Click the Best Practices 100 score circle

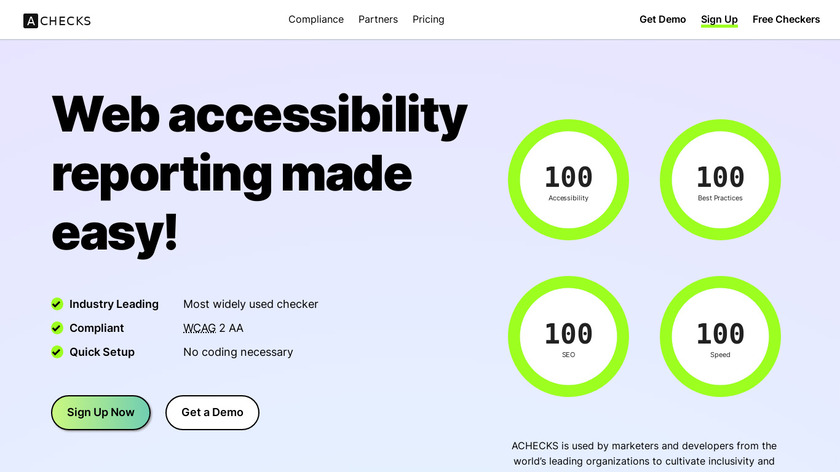pyautogui.click(x=720, y=182)
